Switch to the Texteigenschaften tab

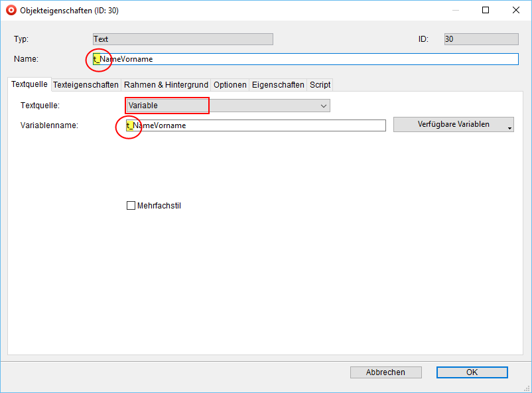pos(86,85)
